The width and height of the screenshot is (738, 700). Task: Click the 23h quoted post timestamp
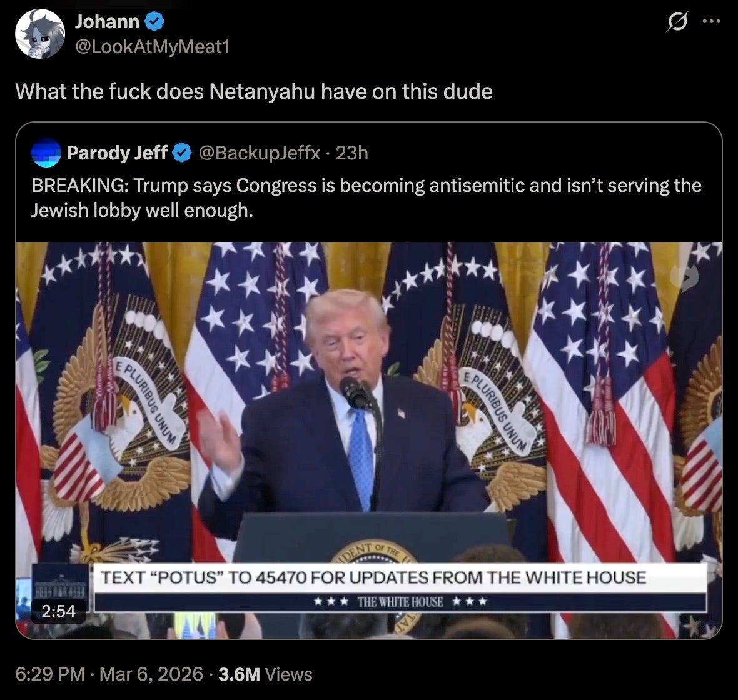(351, 153)
